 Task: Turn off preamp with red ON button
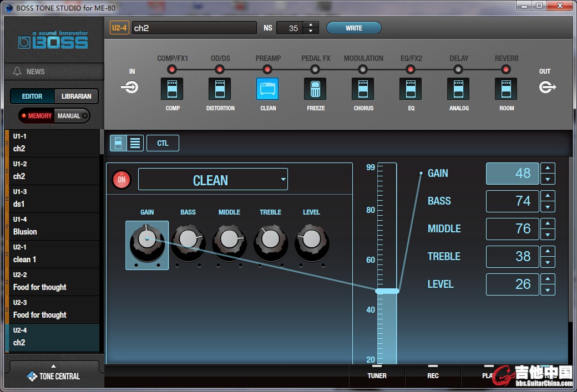point(122,180)
